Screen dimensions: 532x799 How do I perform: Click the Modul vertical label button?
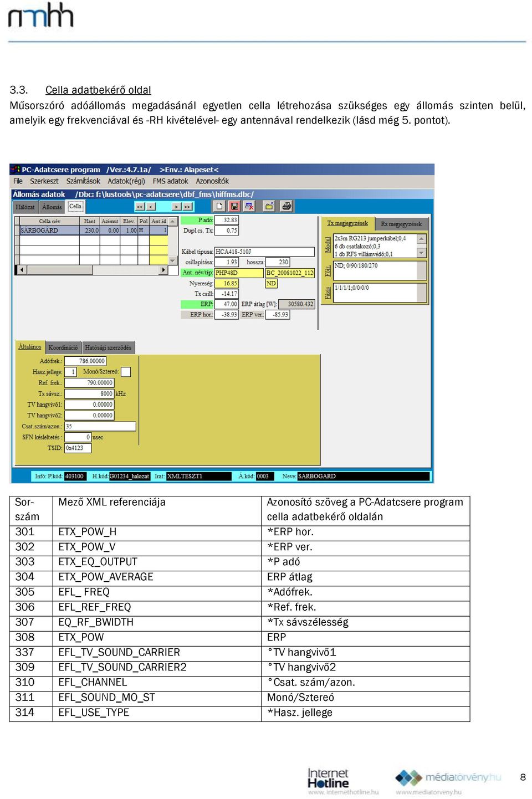point(328,244)
